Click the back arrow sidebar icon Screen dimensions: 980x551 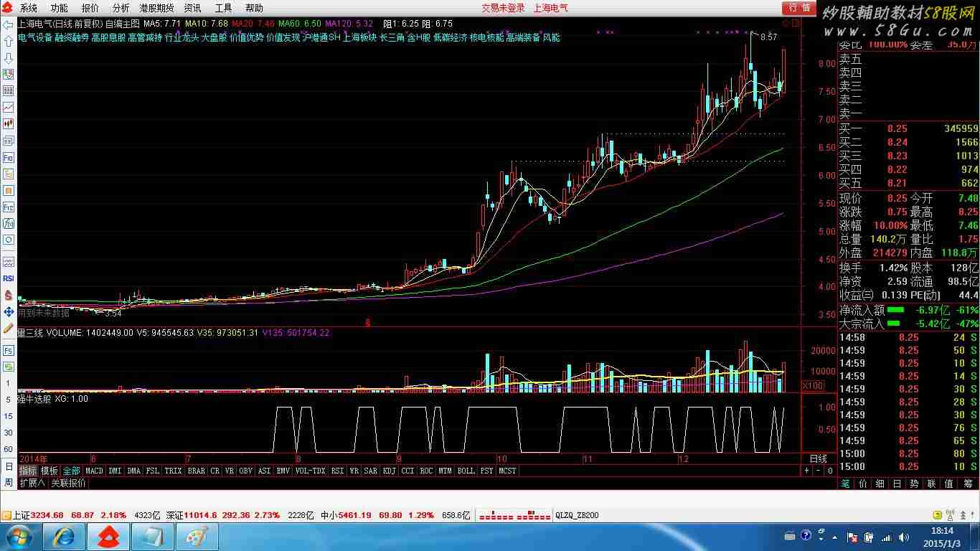9,25
